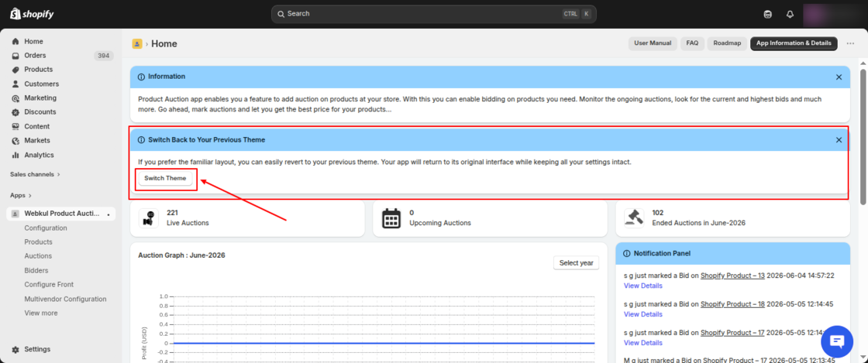Click the Shopify logo

click(32, 14)
